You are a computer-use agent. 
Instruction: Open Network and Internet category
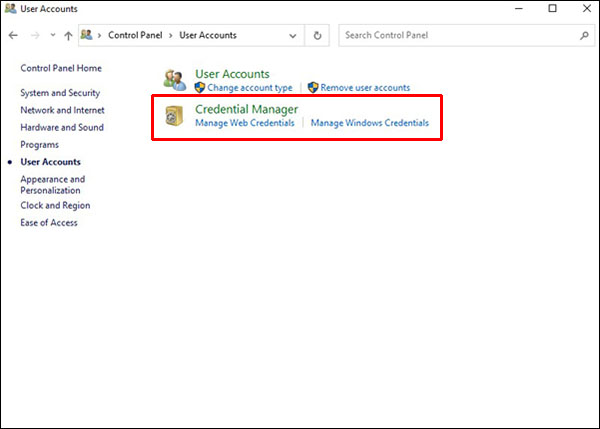coord(62,110)
